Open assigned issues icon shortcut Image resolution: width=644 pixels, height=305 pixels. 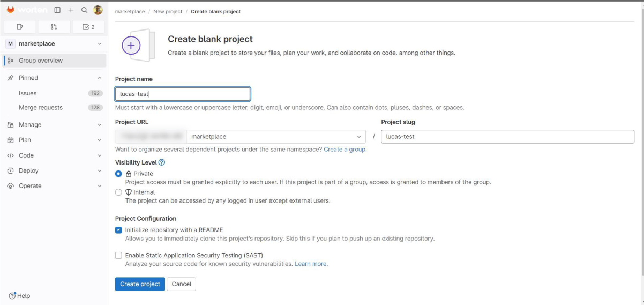20,27
